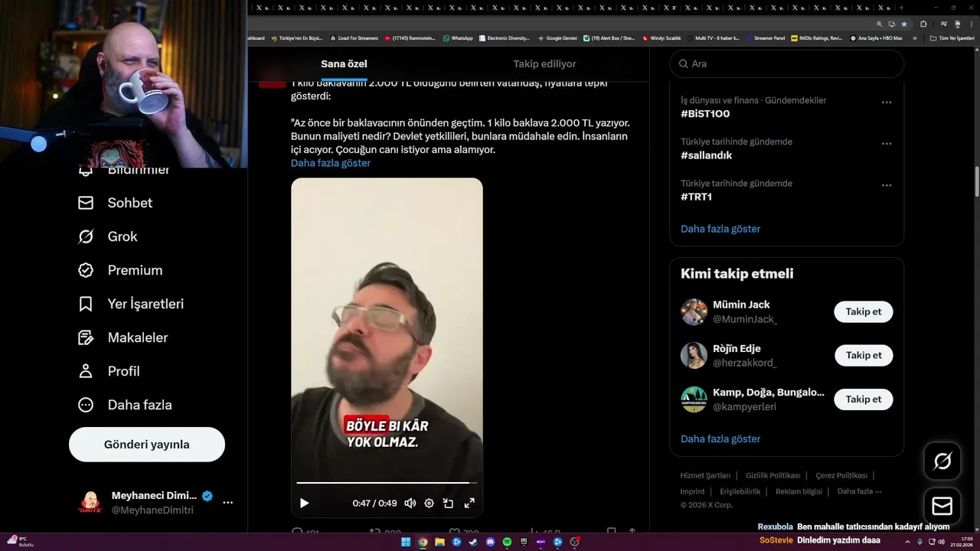This screenshot has height=551, width=980.
Task: Open Tüm Yer İşaretleri bookmarks folder
Action: pyautogui.click(x=952, y=37)
